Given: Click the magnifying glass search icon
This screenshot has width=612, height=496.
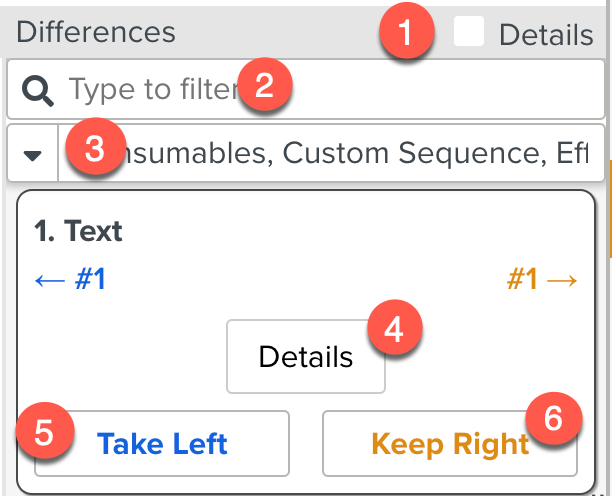Looking at the screenshot, I should (37, 90).
